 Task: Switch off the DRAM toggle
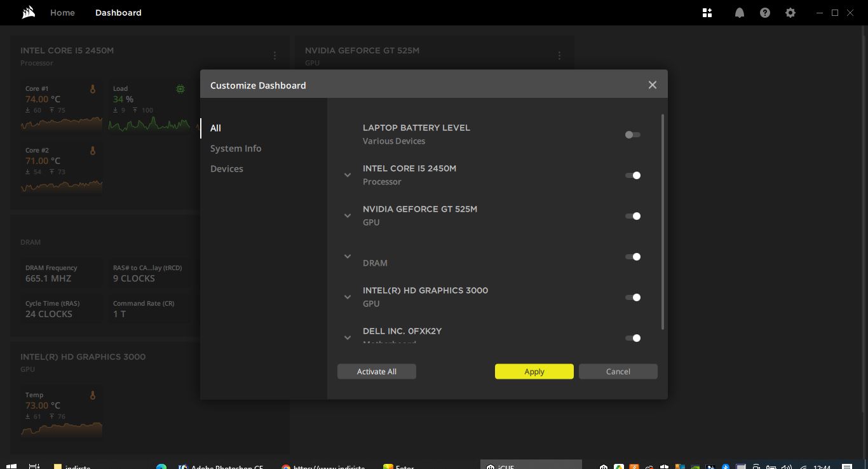632,257
